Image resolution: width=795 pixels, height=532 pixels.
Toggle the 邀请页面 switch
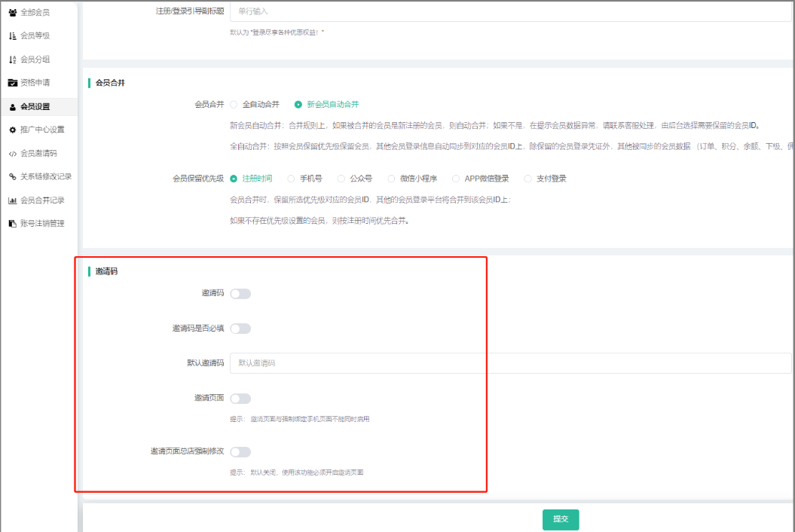[240, 399]
